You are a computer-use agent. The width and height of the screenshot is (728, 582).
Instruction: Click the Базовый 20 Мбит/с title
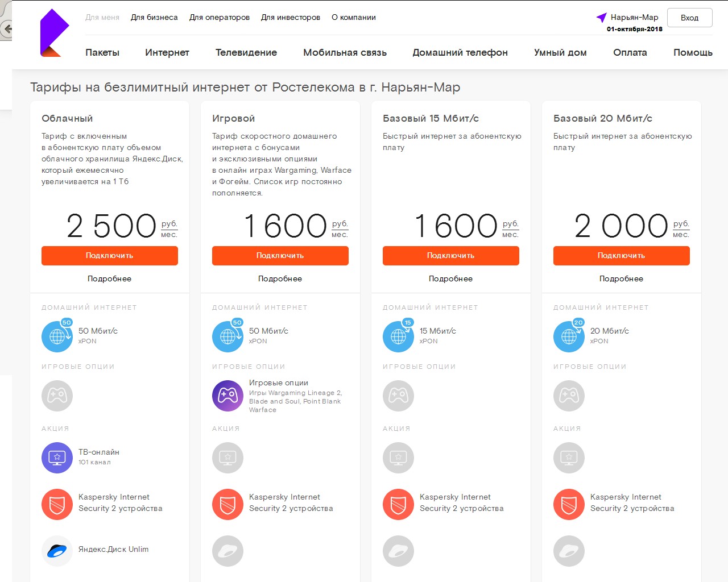pos(603,118)
